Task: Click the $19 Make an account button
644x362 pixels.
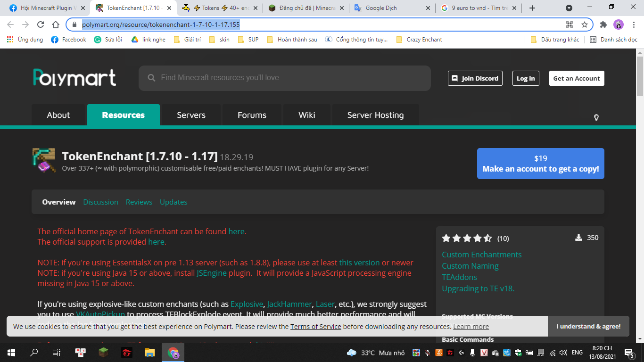Action: pos(541,164)
